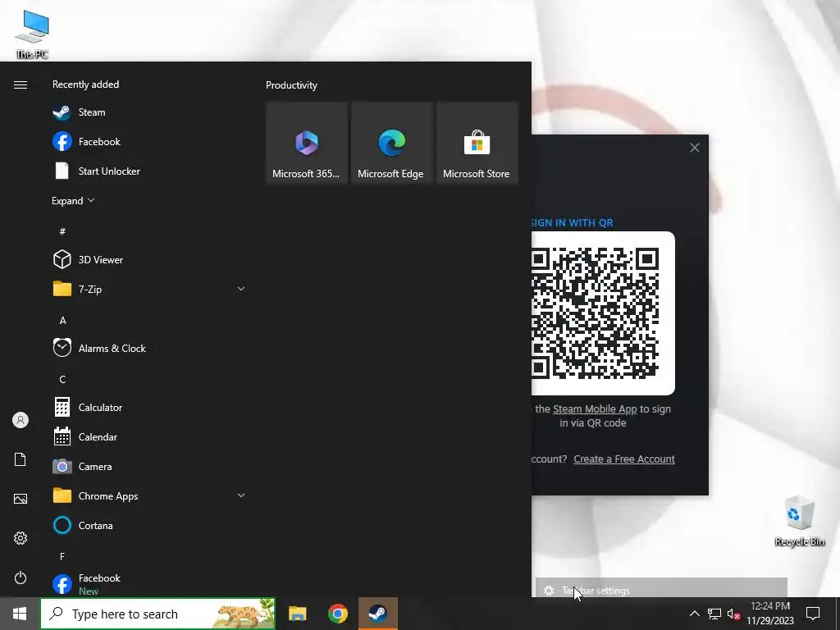Expand the Chrome Apps chevron
The image size is (840, 630).
(241, 495)
